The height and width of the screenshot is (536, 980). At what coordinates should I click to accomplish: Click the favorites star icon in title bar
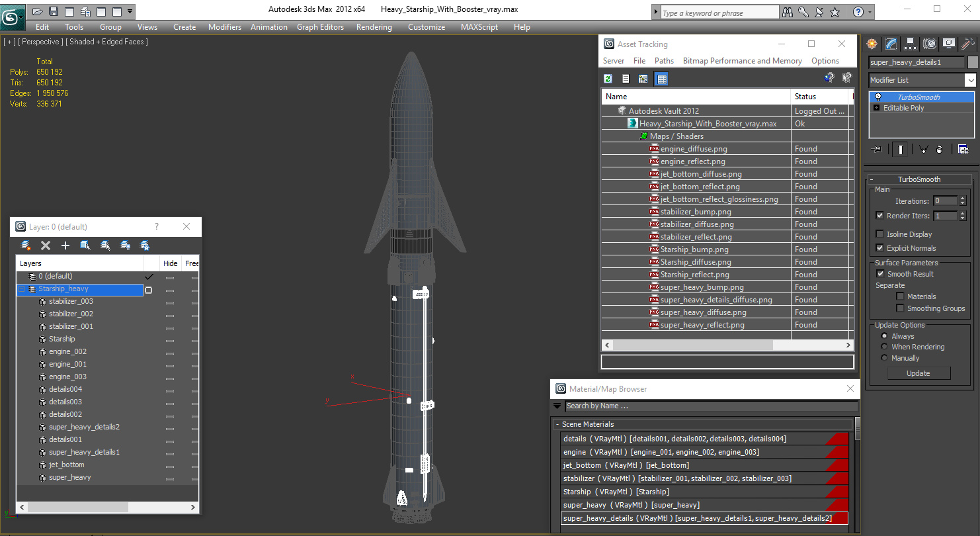[x=835, y=12]
